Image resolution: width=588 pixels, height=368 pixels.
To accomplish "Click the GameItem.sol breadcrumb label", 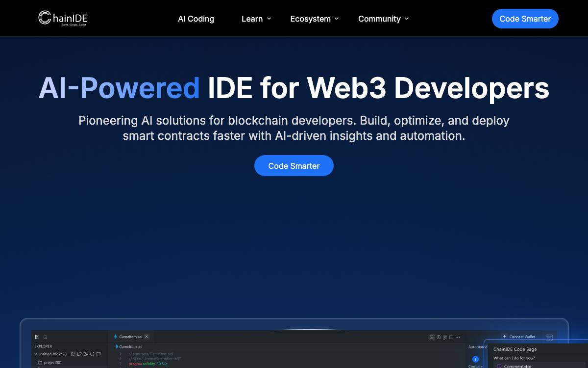I will pos(130,347).
